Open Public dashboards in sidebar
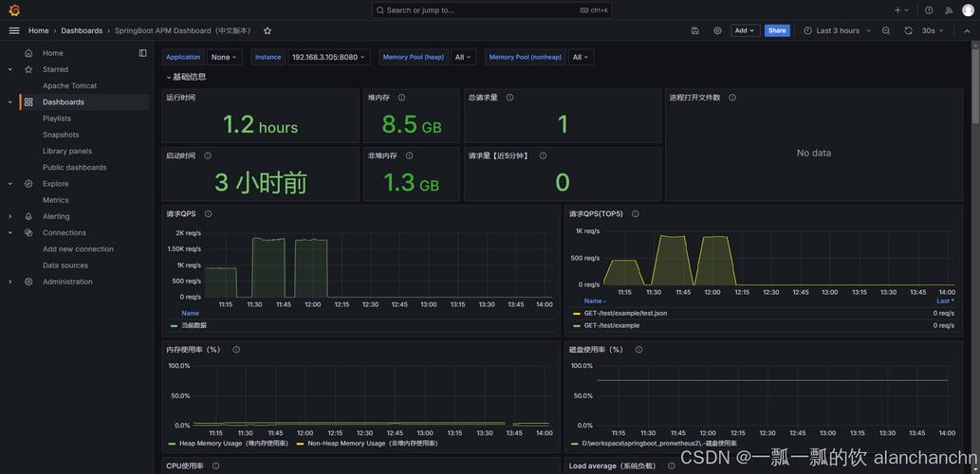The image size is (980, 474). (x=74, y=168)
